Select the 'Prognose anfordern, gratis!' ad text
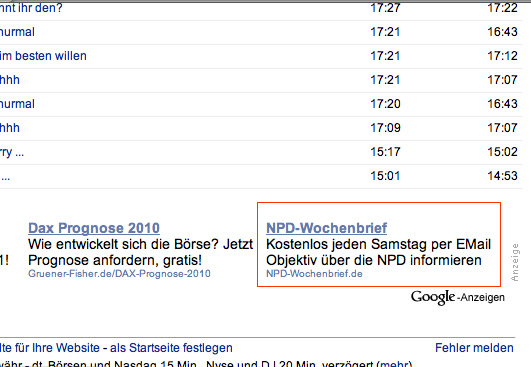The width and height of the screenshot is (531, 367). click(115, 260)
